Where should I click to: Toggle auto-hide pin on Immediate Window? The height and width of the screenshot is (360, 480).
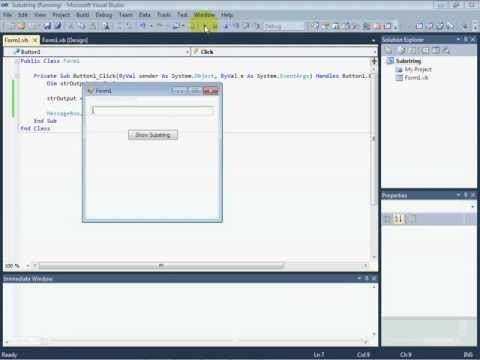[366, 278]
